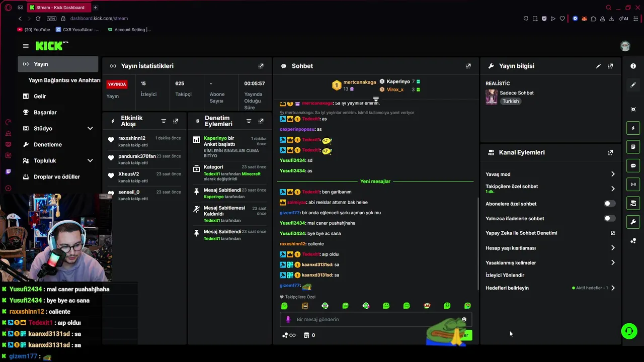
Task: Open Yavaş mod options chevron
Action: 613,174
